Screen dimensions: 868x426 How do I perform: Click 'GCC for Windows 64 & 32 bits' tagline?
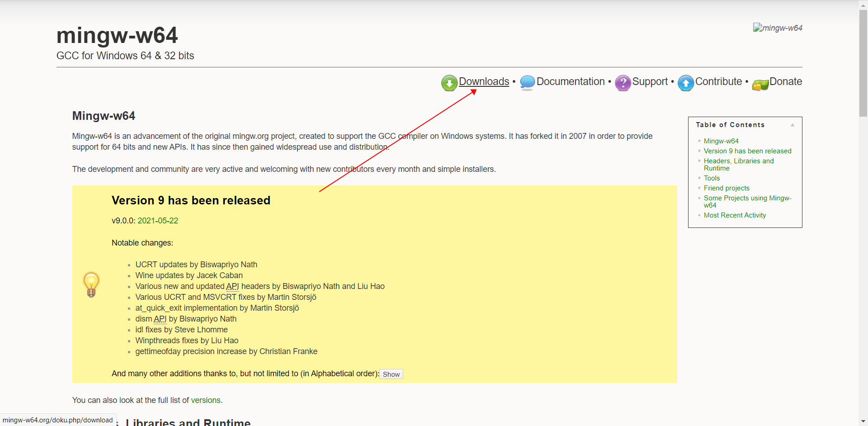[x=125, y=56]
